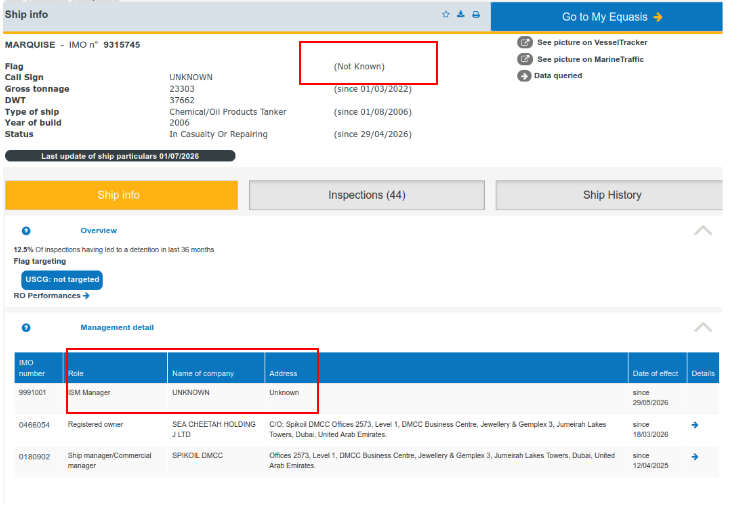Click the ISM Manager role cell
The height and width of the screenshot is (526, 740).
[89, 392]
